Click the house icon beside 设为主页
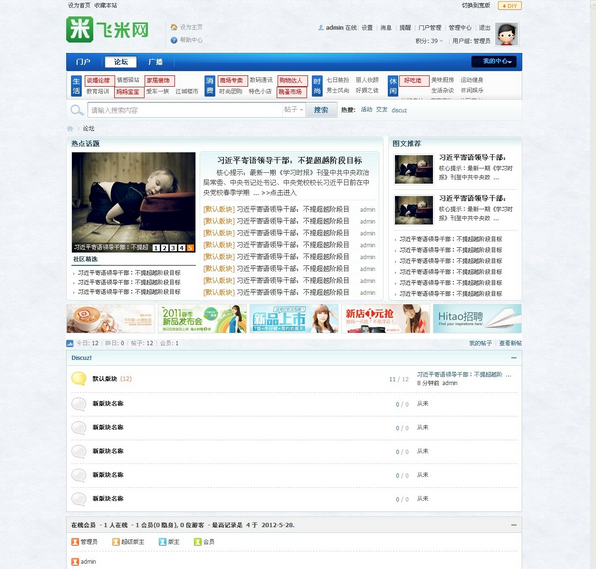Image resolution: width=596 pixels, height=569 pixels. (174, 27)
